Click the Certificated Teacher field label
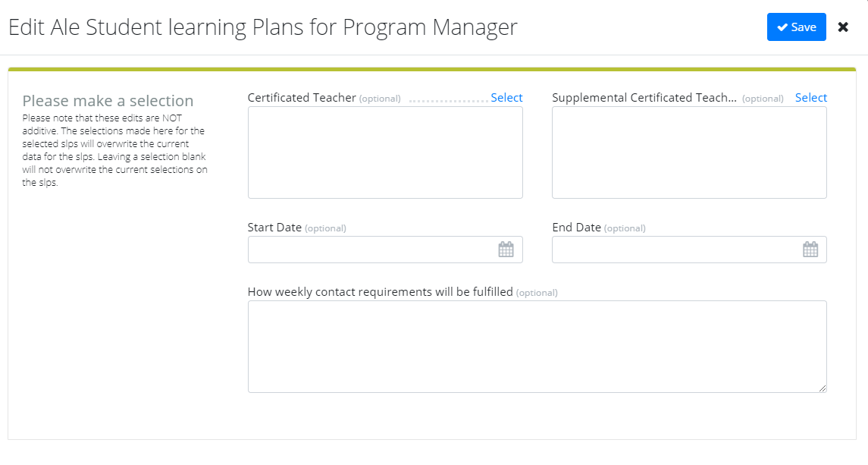 click(x=302, y=98)
